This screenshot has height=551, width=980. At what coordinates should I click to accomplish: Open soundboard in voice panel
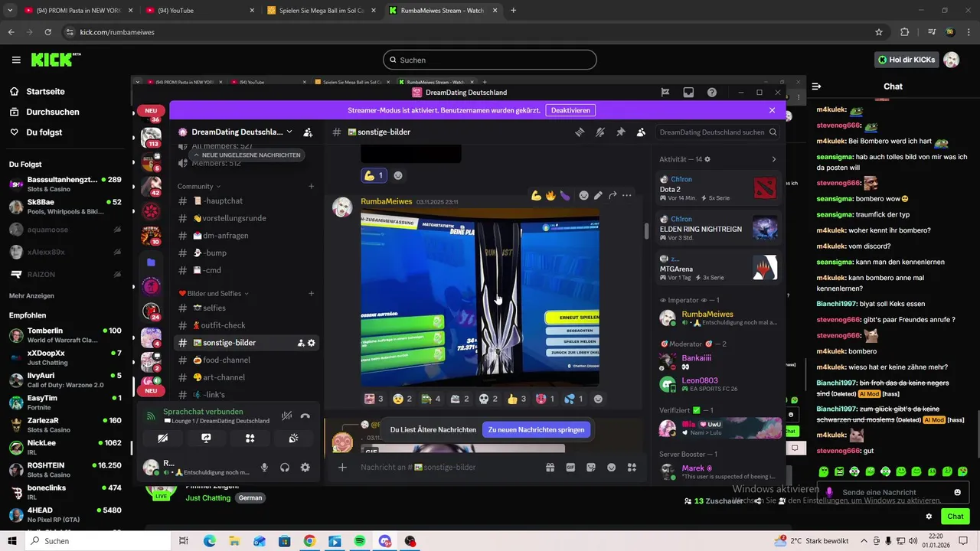(x=293, y=439)
